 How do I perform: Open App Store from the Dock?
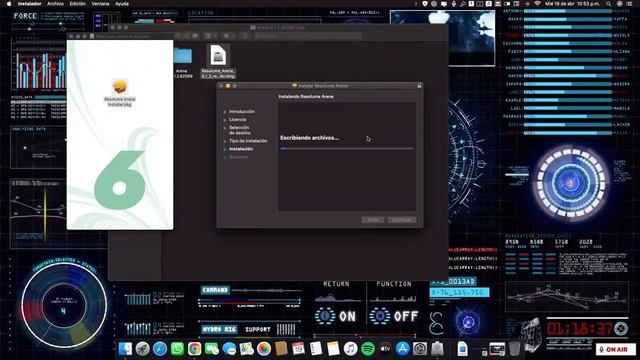402,349
